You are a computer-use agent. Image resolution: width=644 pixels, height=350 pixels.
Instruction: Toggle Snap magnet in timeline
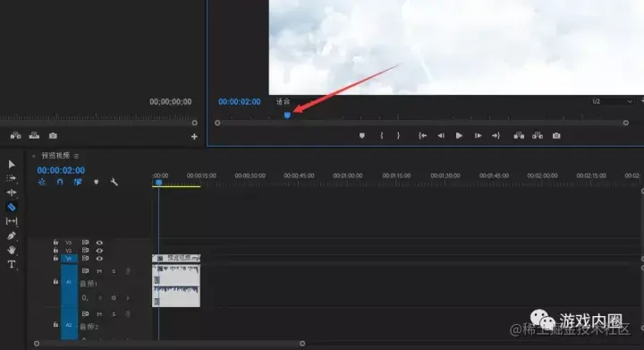[60, 182]
